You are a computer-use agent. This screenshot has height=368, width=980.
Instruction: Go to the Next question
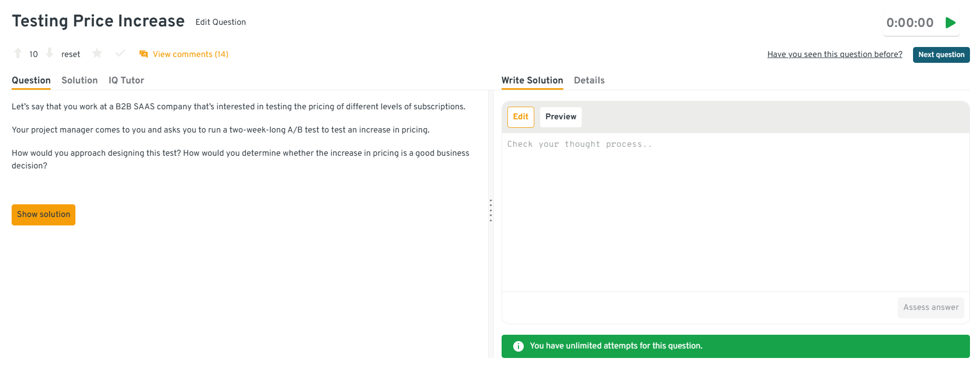click(x=941, y=55)
